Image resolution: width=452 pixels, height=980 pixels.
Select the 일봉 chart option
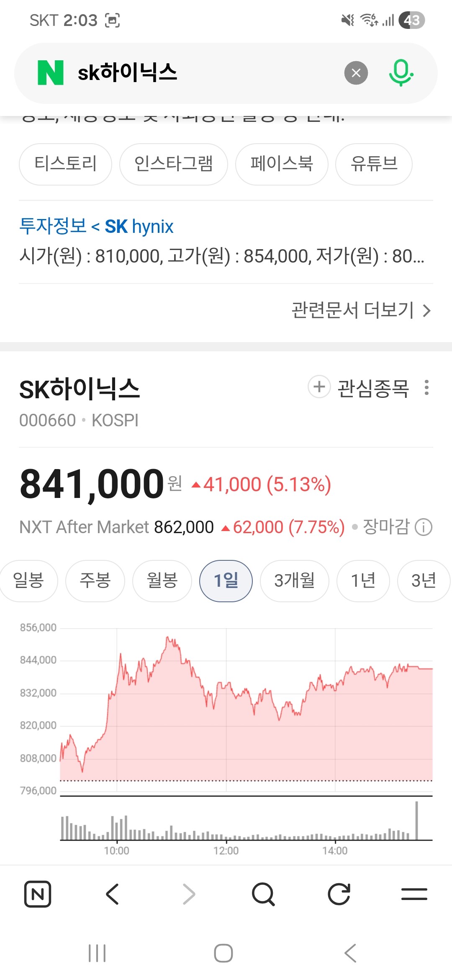pos(28,581)
